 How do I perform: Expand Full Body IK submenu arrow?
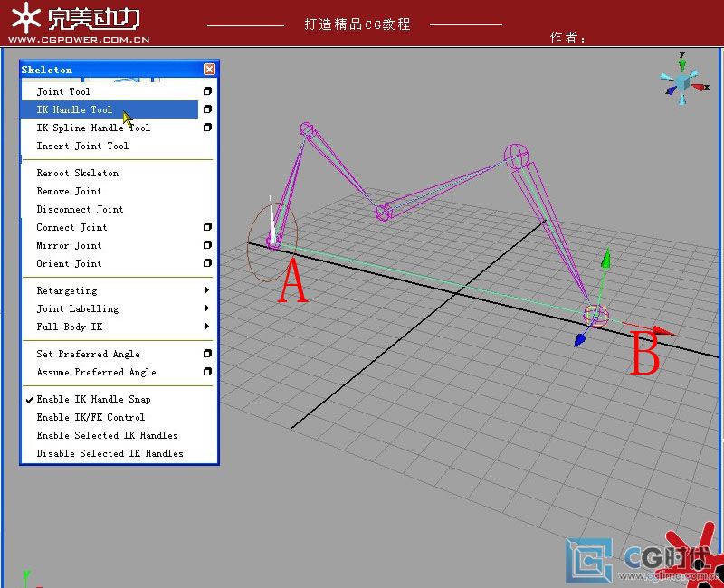tap(207, 326)
